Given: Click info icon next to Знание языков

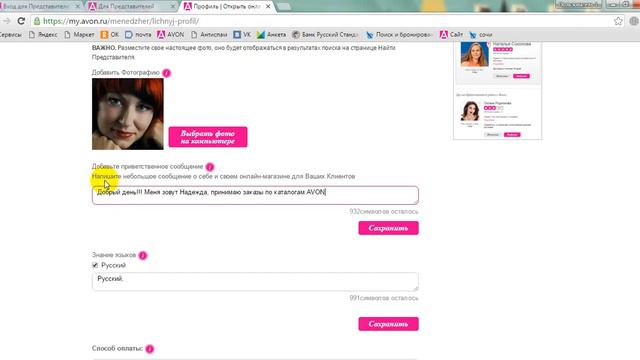Looking at the screenshot, I should coord(142,255).
